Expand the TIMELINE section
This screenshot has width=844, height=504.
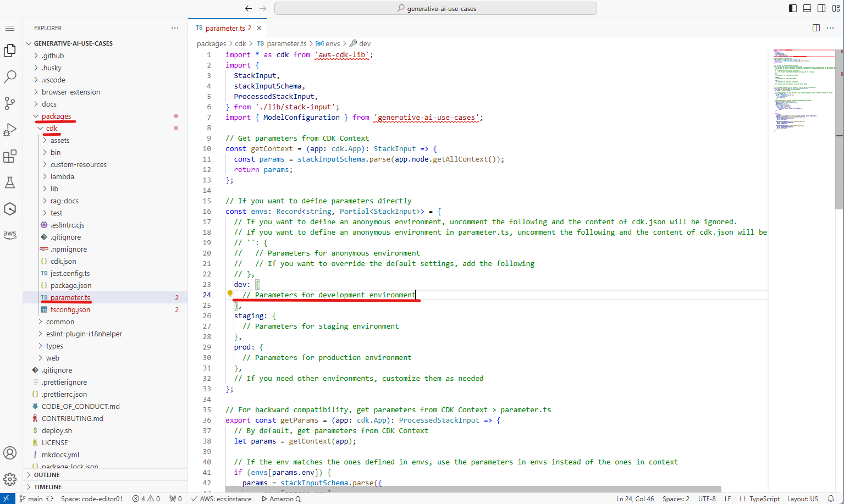click(106, 487)
